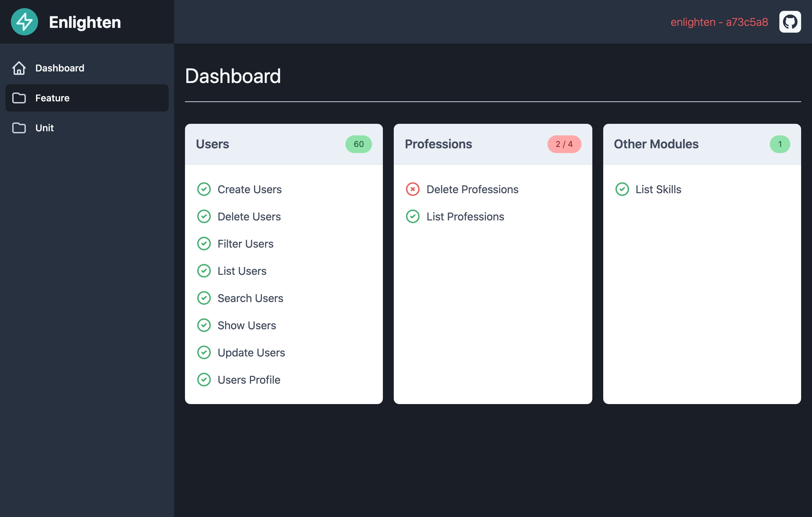812x517 pixels.
Task: Click the Other Modules card header
Action: 656,144
